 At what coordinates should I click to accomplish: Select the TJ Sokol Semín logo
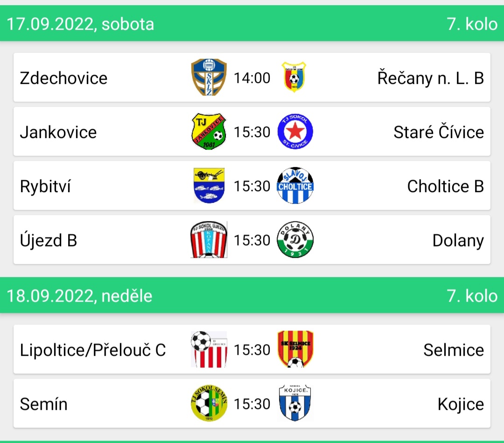coord(209,403)
